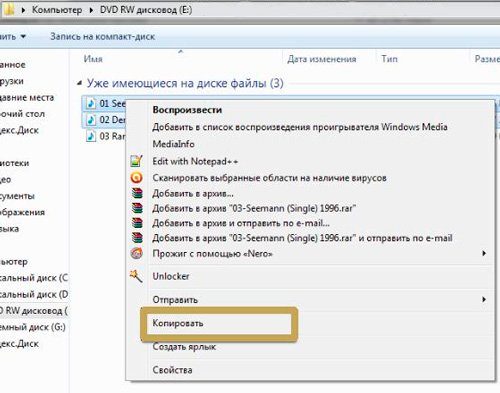Viewport: 500px width, 393px height.
Task: Click the music file icon for 02 Der
Action: pyautogui.click(x=91, y=120)
